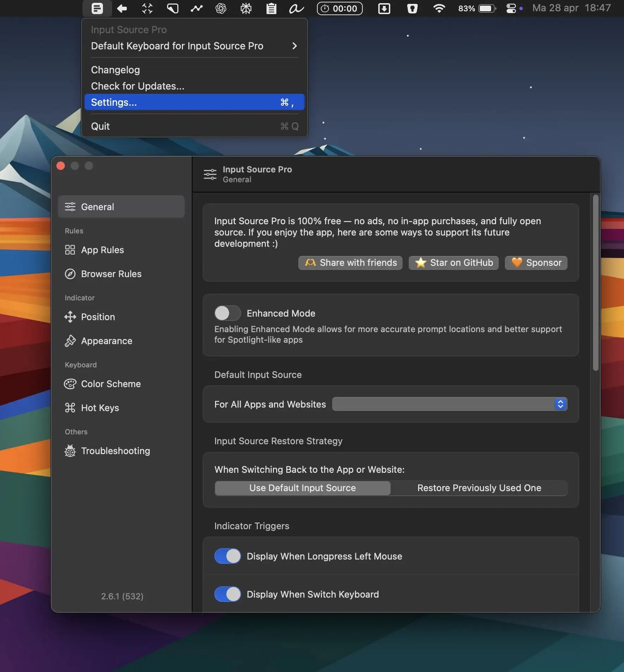Select Use Default Input Source option
The height and width of the screenshot is (672, 624).
pyautogui.click(x=302, y=488)
